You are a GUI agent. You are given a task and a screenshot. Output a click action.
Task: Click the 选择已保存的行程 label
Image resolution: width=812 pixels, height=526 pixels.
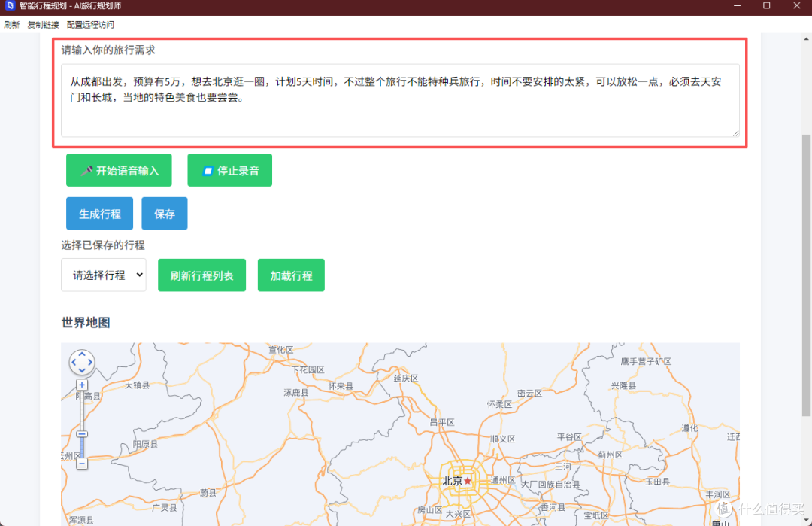tap(102, 245)
